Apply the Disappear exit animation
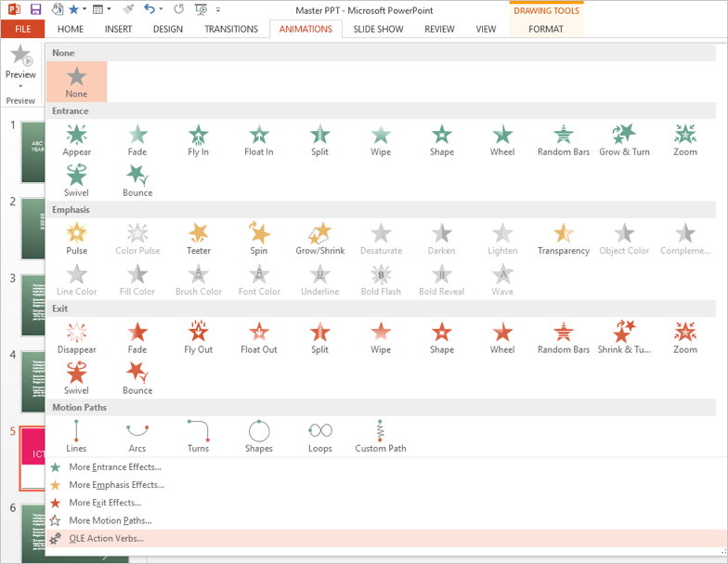 [x=77, y=337]
